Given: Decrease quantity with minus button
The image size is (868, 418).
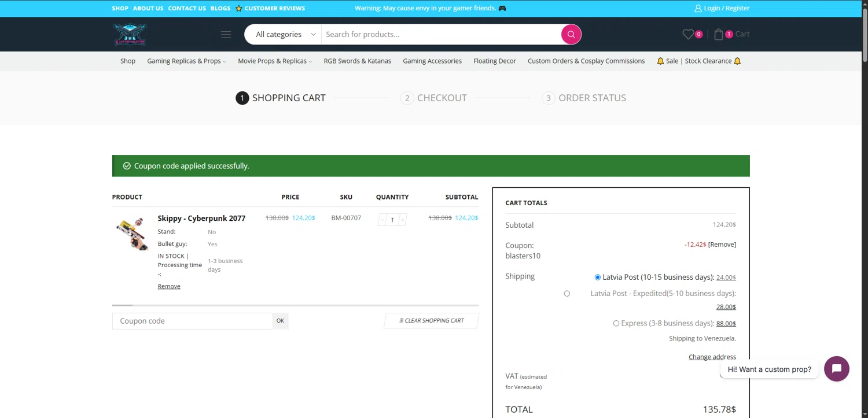Looking at the screenshot, I should pos(382,220).
